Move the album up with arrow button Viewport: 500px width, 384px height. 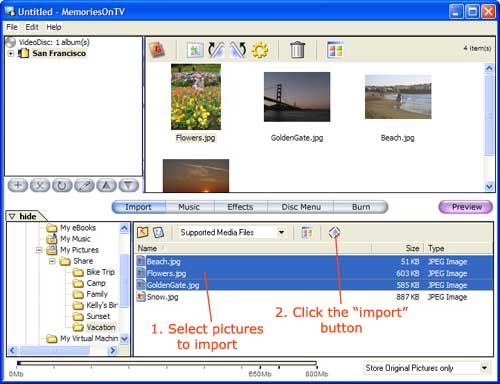pyautogui.click(x=106, y=185)
